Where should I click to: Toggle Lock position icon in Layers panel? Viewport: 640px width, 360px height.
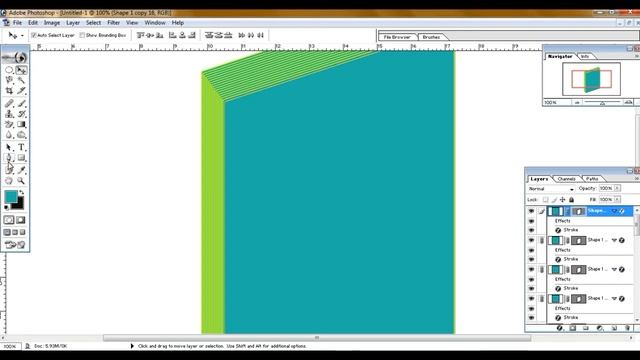pos(563,200)
